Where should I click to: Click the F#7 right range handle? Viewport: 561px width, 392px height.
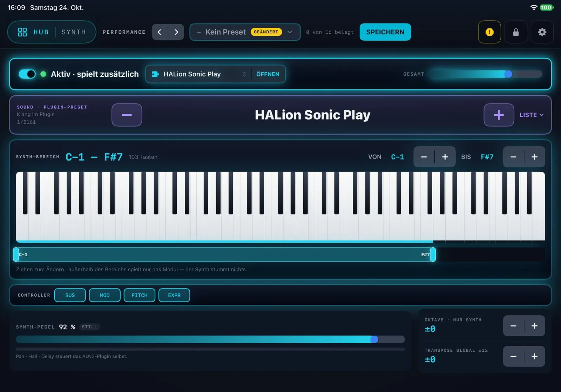[x=433, y=255]
